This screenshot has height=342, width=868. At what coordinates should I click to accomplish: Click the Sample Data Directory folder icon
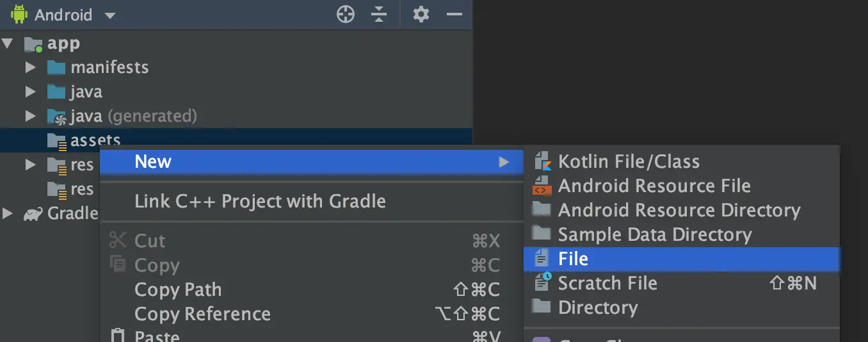coord(542,233)
